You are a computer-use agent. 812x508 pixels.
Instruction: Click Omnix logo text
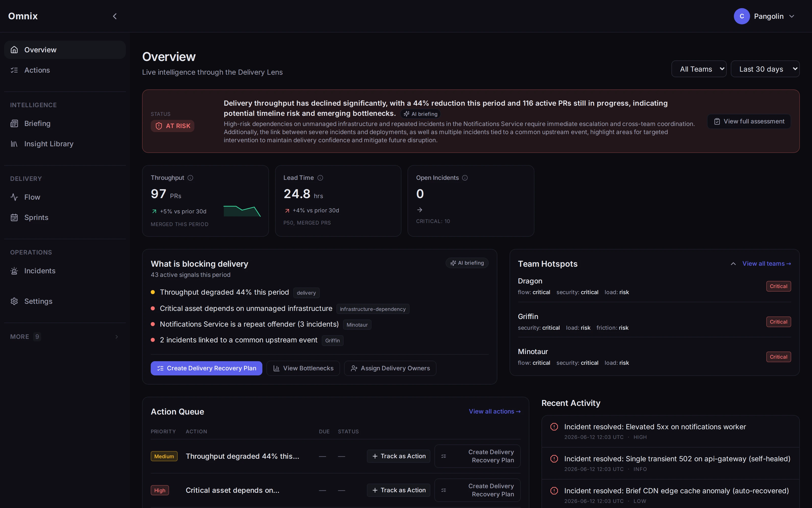[x=23, y=16]
